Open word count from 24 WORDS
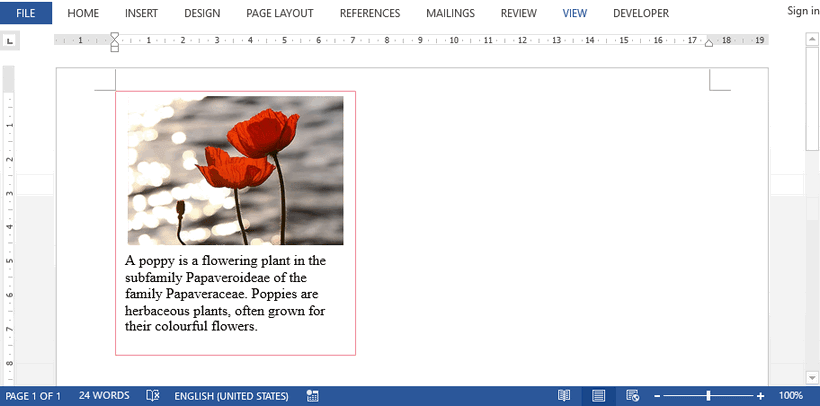Screen dimensions: 820x406 click(104, 396)
